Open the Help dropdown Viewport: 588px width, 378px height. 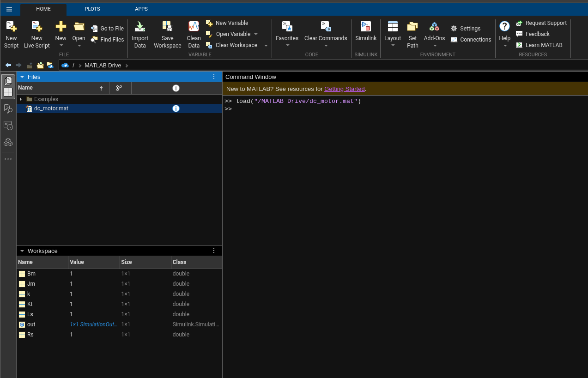coord(505,45)
